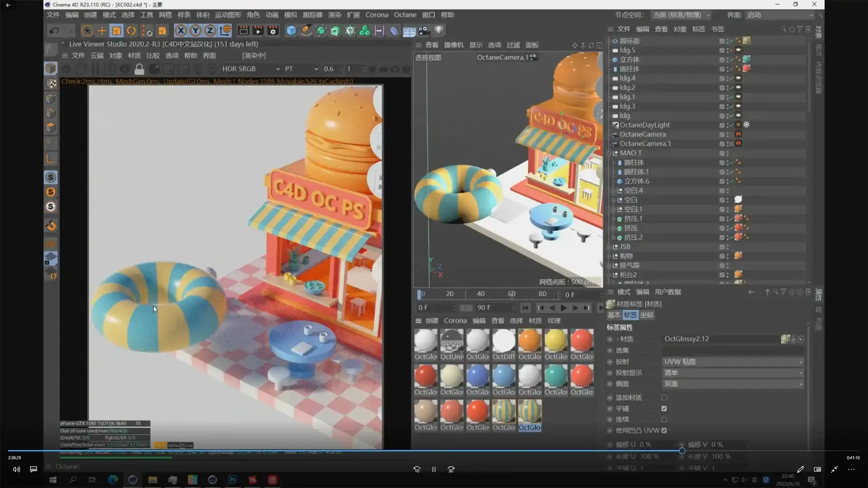Open the Octane menu in the menu bar

[405, 15]
